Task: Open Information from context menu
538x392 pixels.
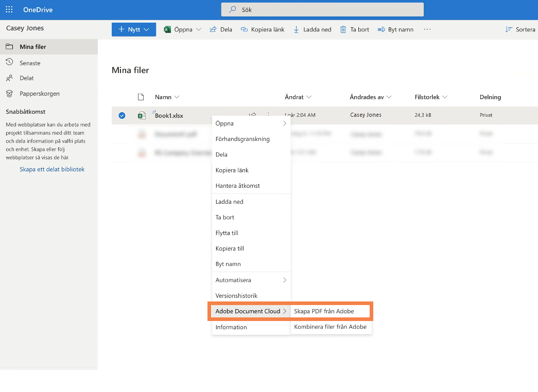Action: click(251, 327)
